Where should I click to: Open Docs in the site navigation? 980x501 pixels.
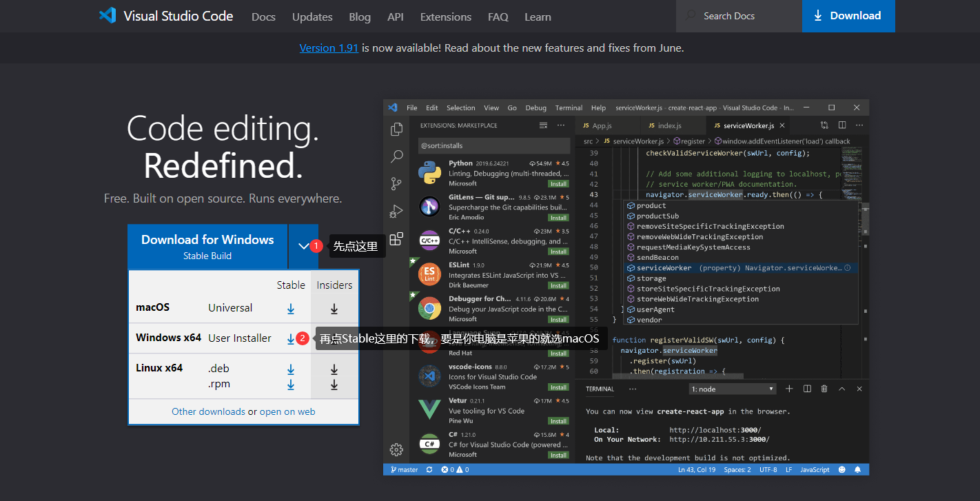(x=263, y=17)
